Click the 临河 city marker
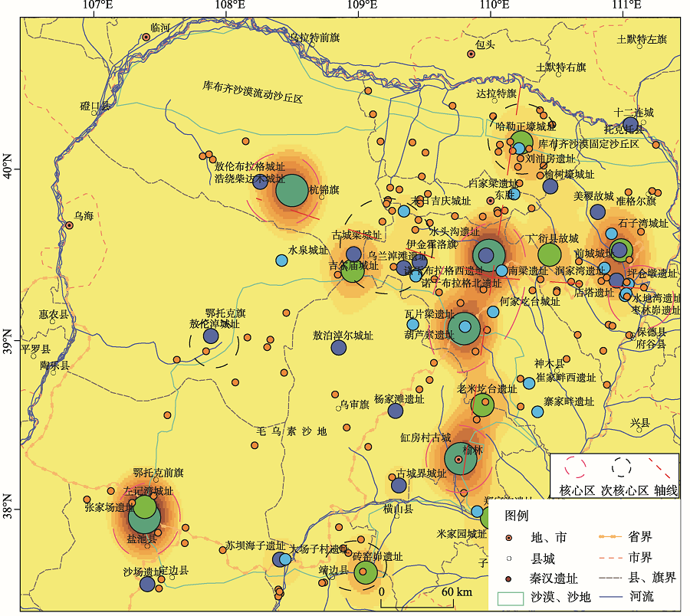Viewport: 690px width, 616px height. pyautogui.click(x=146, y=37)
